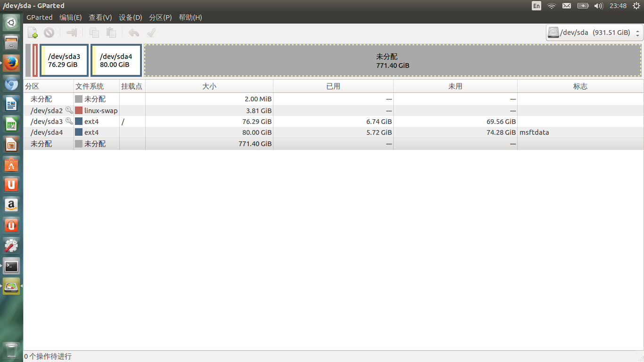This screenshot has height=362, width=644.
Task: Select the 未分配 2.00 MiB table row
Action: pos(333,99)
